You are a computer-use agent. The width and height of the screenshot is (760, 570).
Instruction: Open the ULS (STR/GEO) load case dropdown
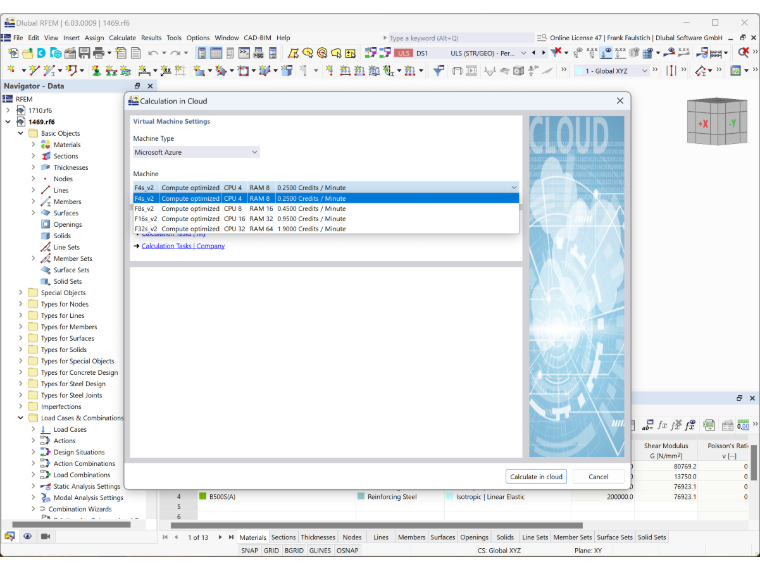(x=523, y=53)
